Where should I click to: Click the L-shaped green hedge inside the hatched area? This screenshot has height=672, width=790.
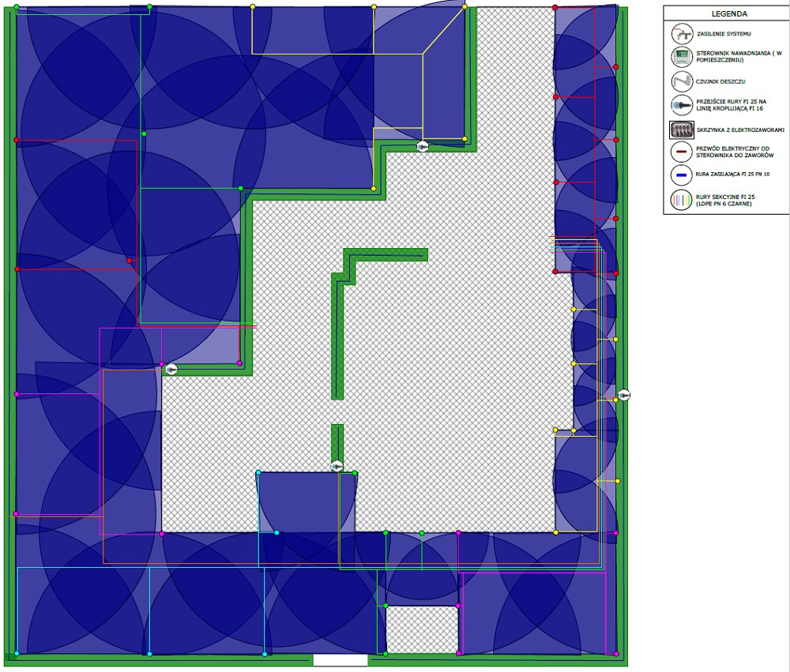(386, 254)
